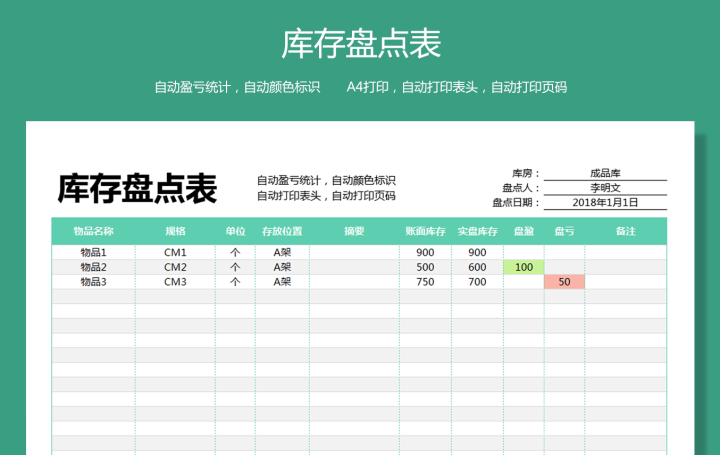Select the 盘盈 column header
The width and height of the screenshot is (720, 455).
click(x=523, y=231)
